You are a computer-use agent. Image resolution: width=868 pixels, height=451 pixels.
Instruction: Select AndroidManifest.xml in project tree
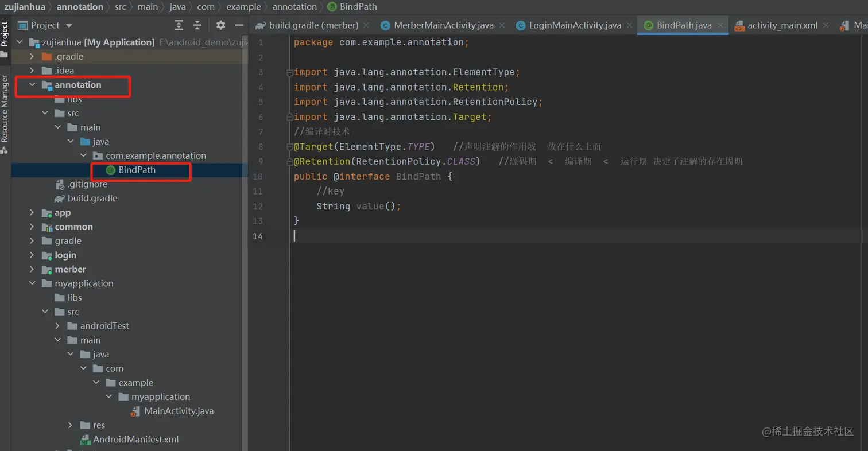136,440
